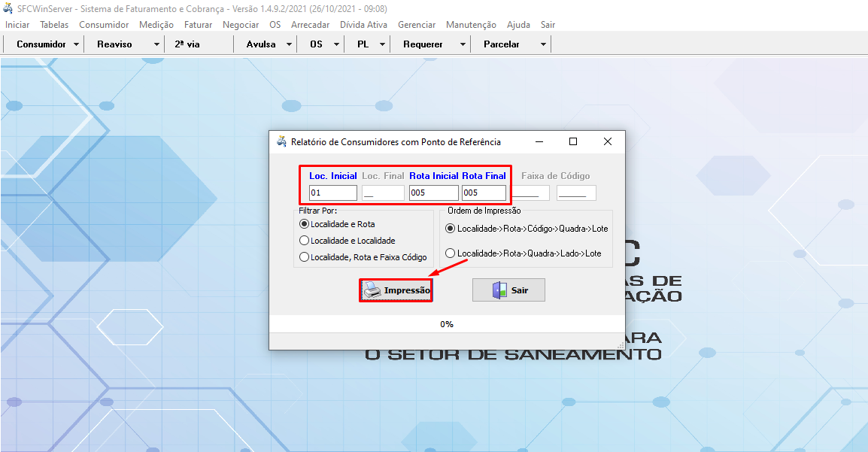The width and height of the screenshot is (868, 452).
Task: Maximize the Relatório de Consumidores dialog
Action: (x=573, y=141)
